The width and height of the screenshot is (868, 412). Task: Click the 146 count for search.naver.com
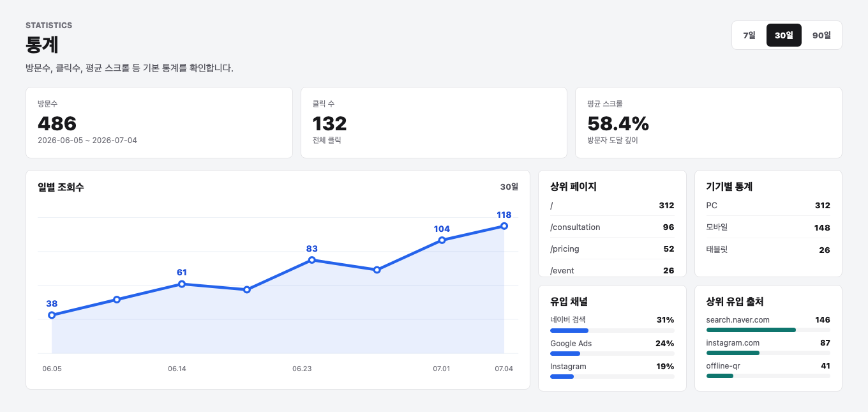point(823,320)
